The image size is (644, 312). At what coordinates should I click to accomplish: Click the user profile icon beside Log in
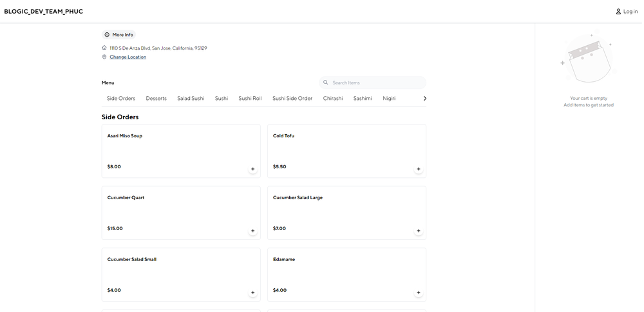pos(618,12)
